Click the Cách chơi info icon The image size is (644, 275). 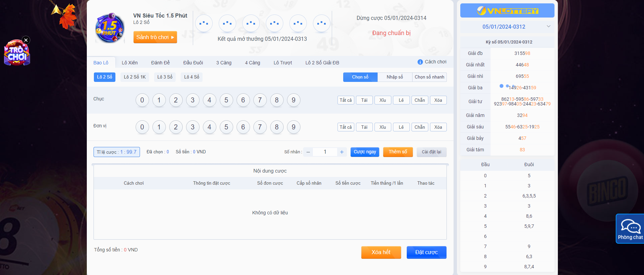[420, 62]
